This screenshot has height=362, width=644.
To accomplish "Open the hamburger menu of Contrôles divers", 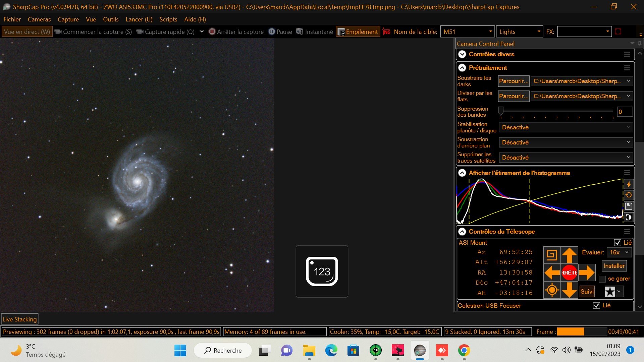I will point(627,54).
